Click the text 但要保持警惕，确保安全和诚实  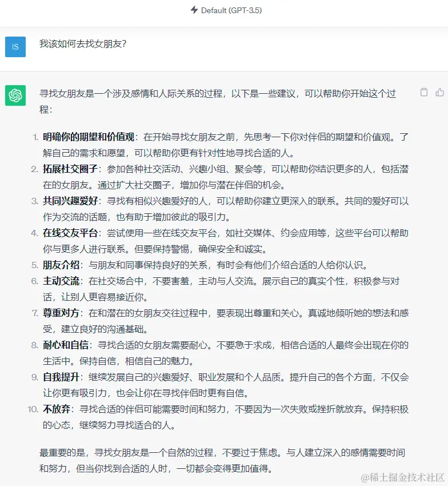[x=201, y=249]
